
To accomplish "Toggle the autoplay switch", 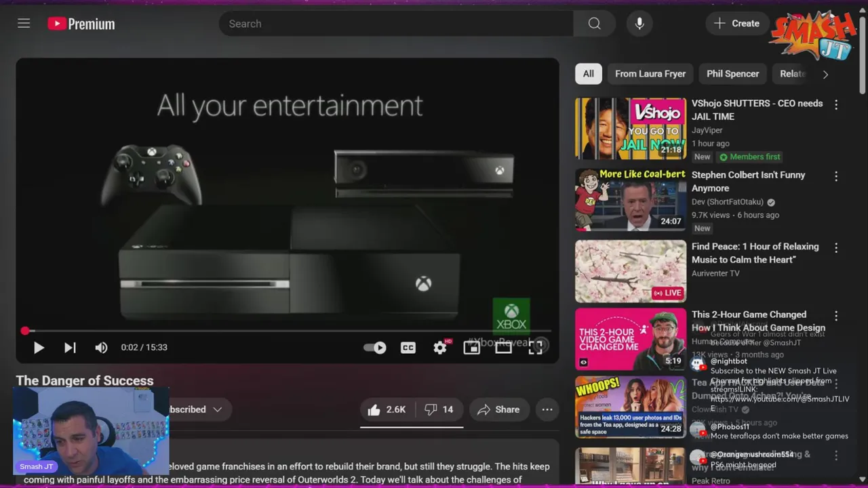I will click(x=375, y=348).
